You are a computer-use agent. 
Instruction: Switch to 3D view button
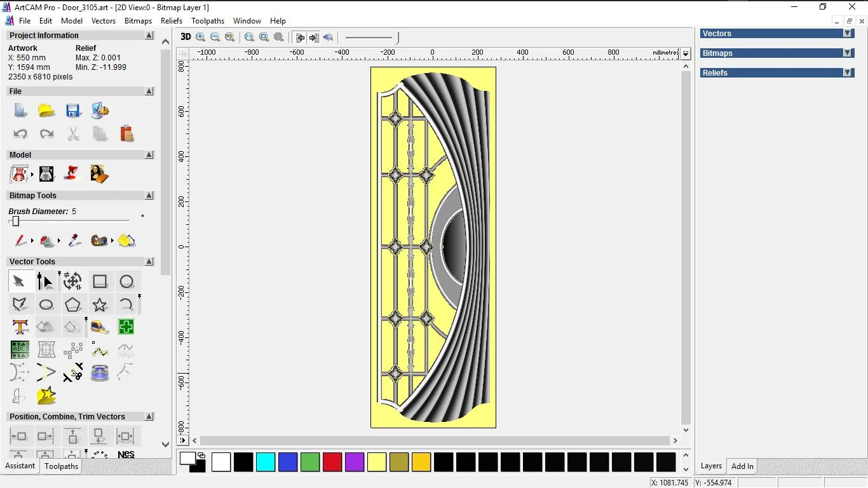(186, 37)
